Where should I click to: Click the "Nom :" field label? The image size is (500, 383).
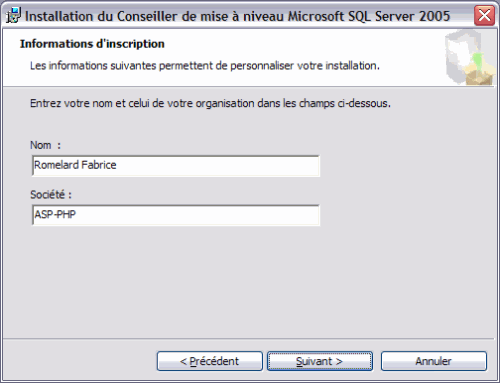[45, 145]
